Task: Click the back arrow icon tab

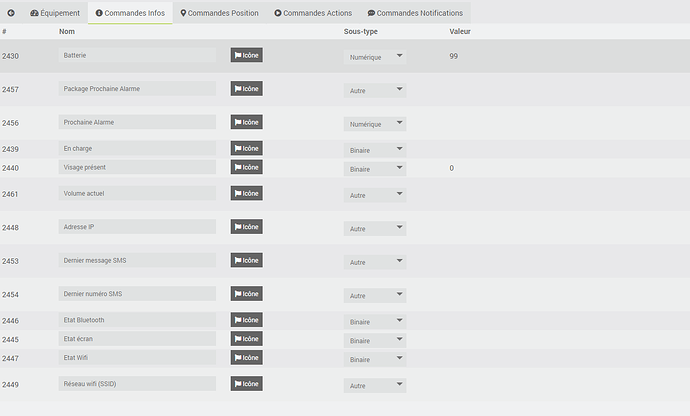Action: pos(11,13)
